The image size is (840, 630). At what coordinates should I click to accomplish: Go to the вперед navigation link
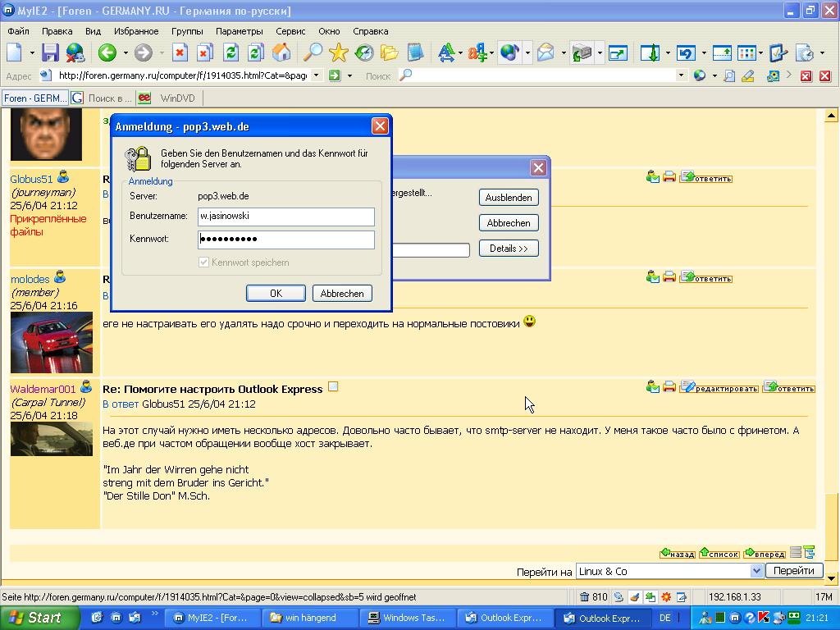765,553
